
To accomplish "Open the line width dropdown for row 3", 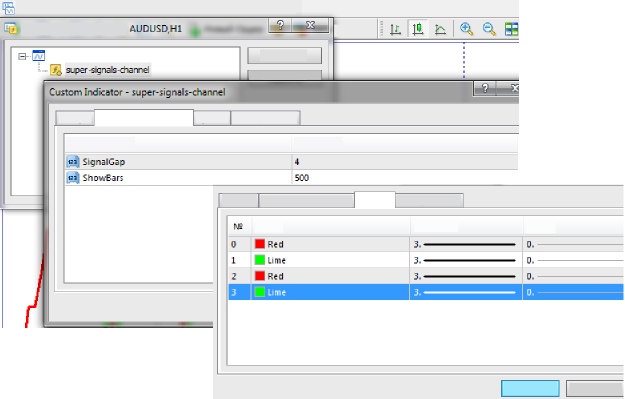I will (466, 292).
